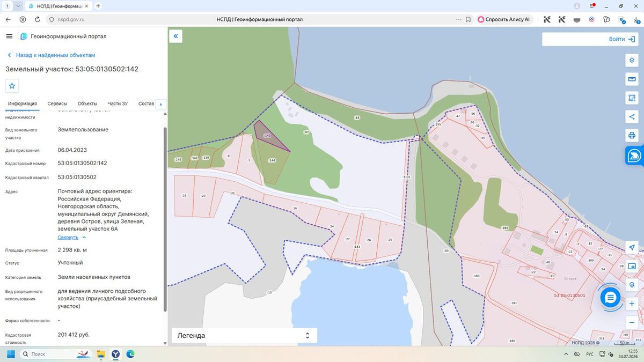
Task: Select cadastral cost 201 412 руб.
Action: [74, 335]
